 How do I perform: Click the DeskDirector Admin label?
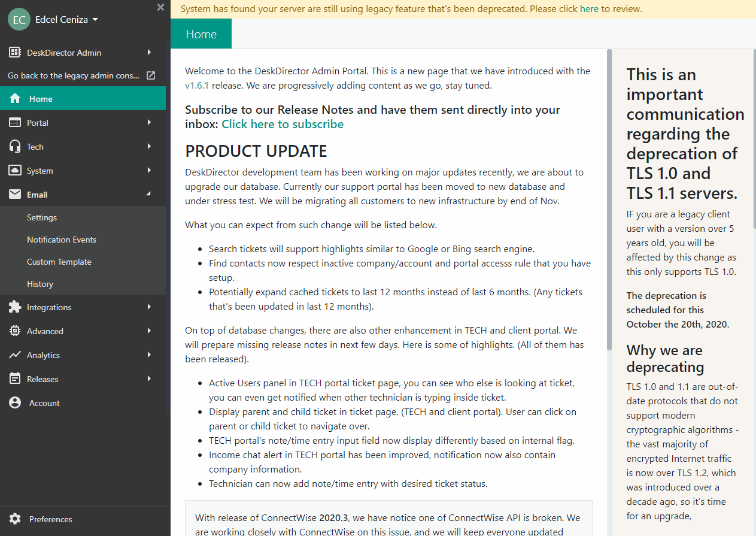click(64, 53)
